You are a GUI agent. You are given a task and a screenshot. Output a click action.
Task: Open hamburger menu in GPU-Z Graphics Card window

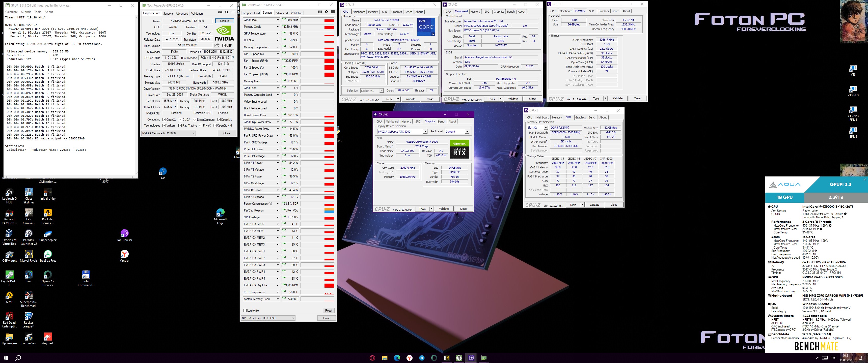[x=233, y=12]
